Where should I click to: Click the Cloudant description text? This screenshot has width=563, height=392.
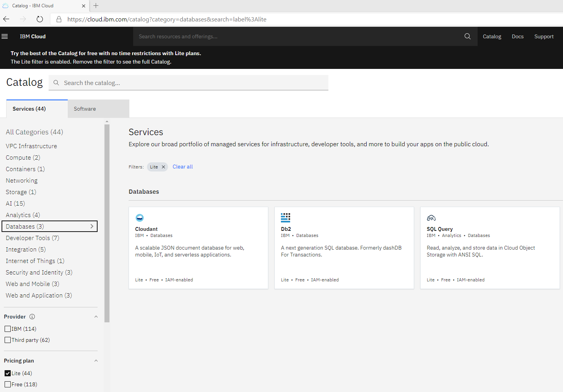[190, 251]
